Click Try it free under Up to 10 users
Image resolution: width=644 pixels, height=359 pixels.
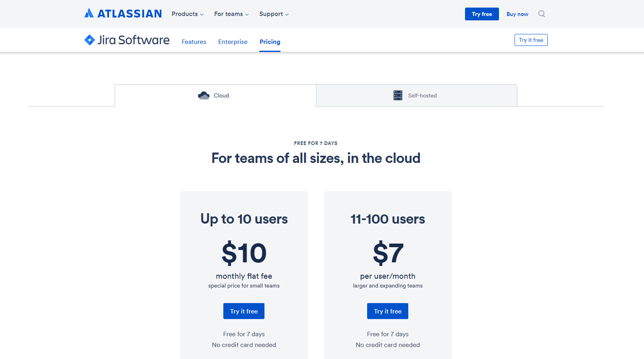[x=244, y=311]
